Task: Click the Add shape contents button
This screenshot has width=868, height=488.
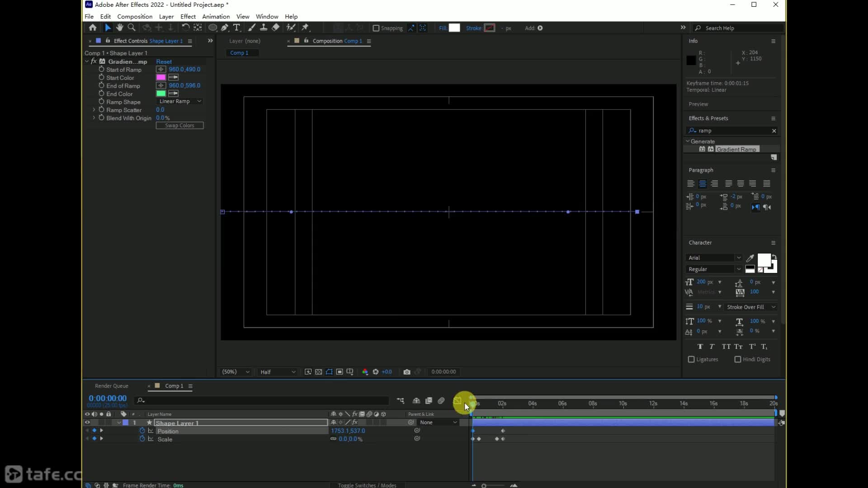Action: (540, 28)
